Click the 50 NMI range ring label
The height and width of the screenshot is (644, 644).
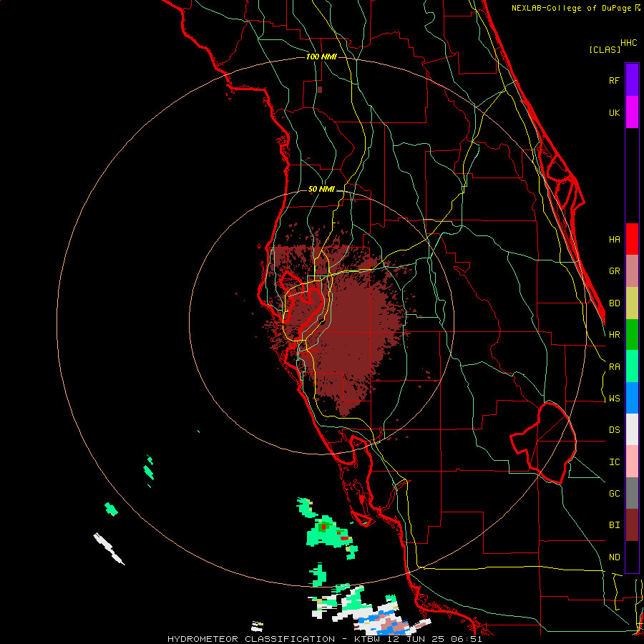[x=321, y=189]
